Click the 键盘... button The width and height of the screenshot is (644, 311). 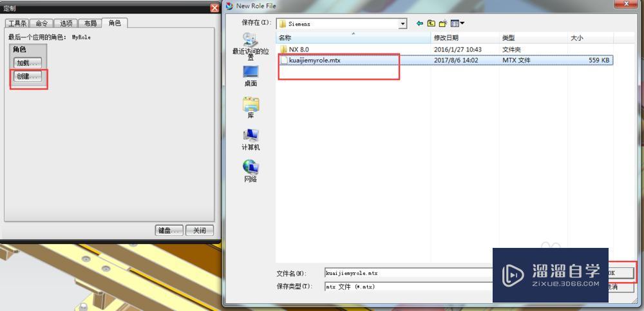pos(169,231)
